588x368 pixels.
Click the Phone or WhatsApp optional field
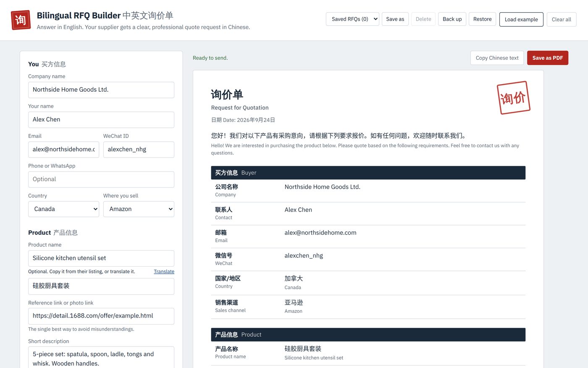(x=101, y=180)
